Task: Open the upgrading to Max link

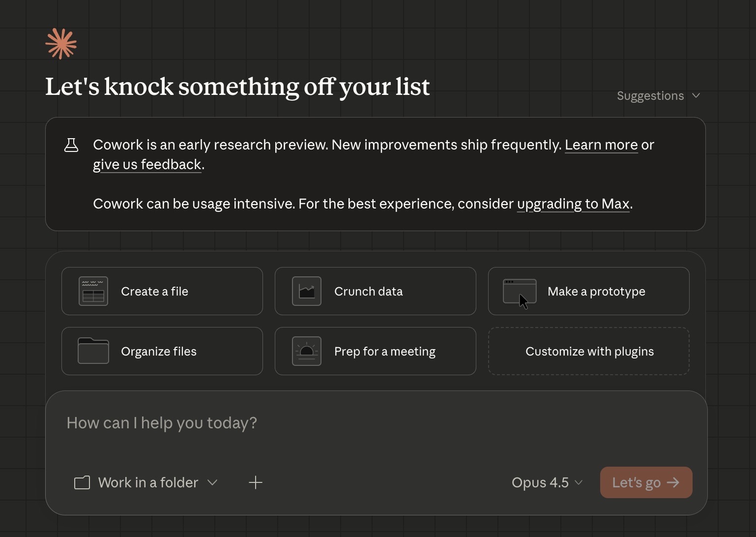Action: tap(573, 204)
